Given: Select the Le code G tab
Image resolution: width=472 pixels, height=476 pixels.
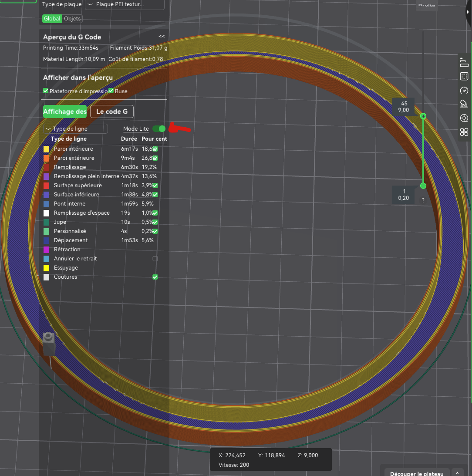Looking at the screenshot, I should (x=112, y=111).
